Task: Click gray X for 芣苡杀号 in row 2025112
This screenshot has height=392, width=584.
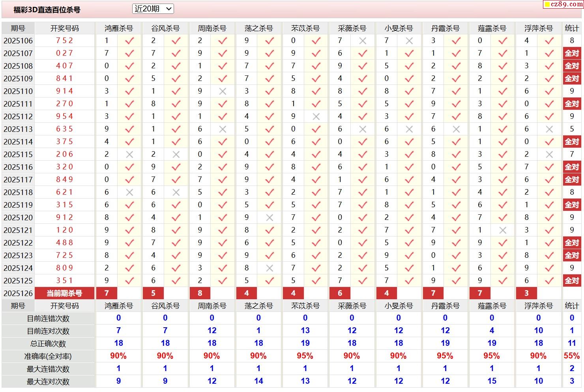Action: pyautogui.click(x=316, y=116)
